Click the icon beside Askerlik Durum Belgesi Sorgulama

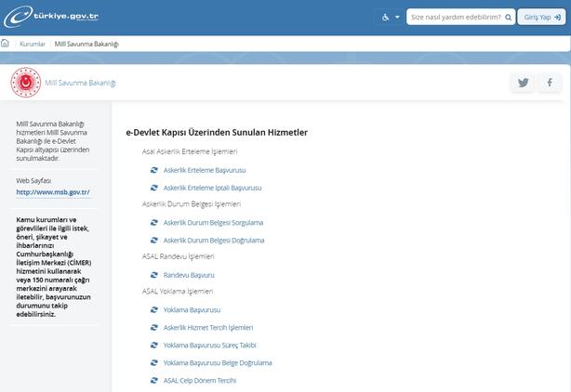pyautogui.click(x=154, y=223)
